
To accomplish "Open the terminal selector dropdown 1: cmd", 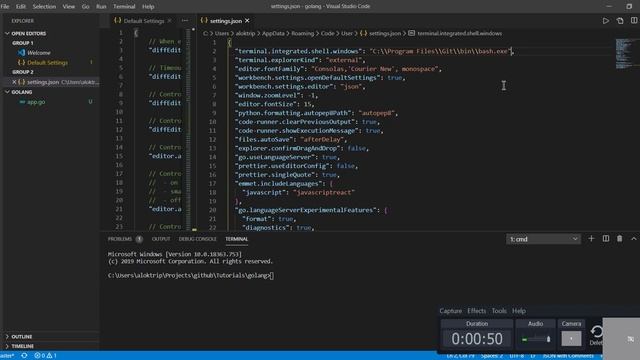I will (x=543, y=239).
